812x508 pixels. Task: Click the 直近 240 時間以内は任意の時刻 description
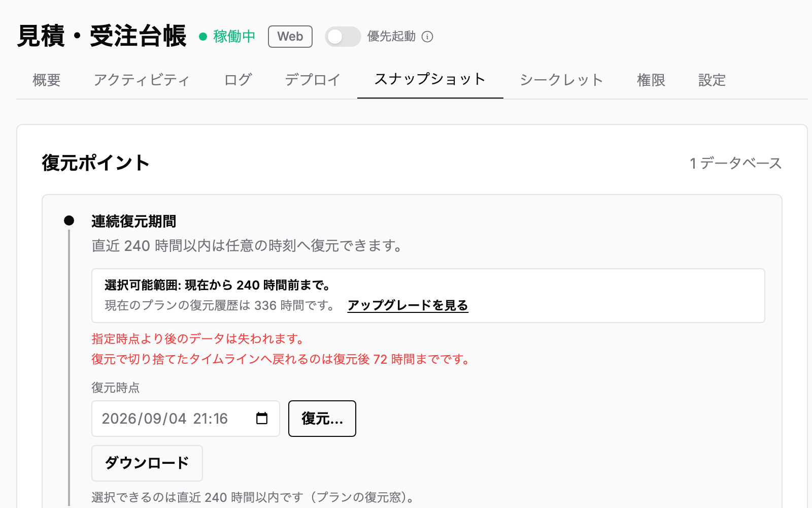(247, 246)
